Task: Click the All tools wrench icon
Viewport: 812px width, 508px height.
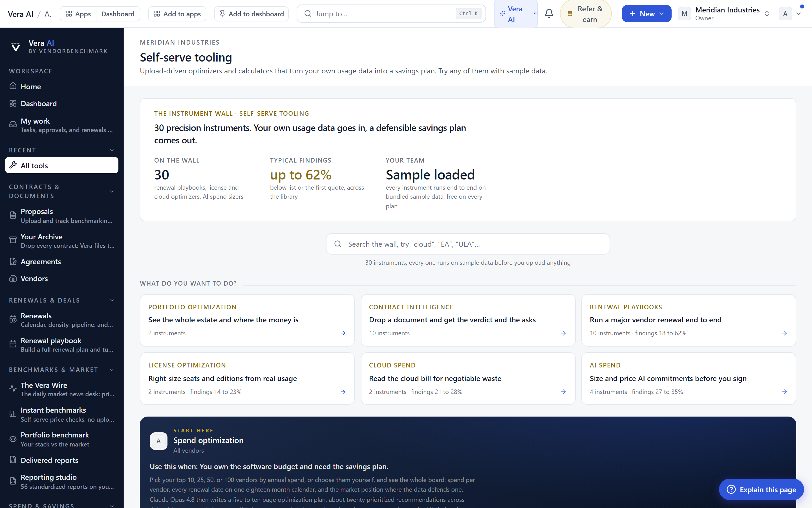Action: click(x=13, y=165)
